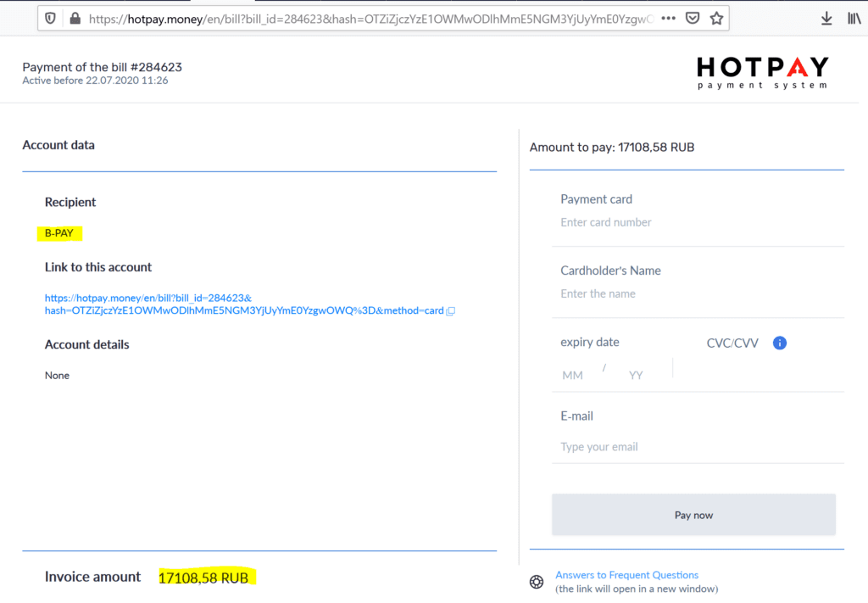Click Active before 22.07.2020 11:26 text
This screenshot has height=603, width=868.
click(95, 81)
